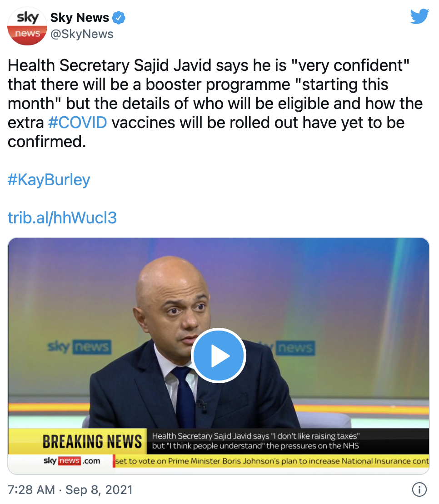Click the blue verified badge
The height and width of the screenshot is (504, 439).
click(119, 17)
